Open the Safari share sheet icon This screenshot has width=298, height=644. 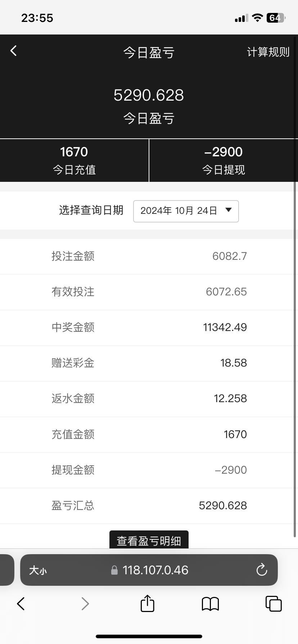click(x=147, y=603)
